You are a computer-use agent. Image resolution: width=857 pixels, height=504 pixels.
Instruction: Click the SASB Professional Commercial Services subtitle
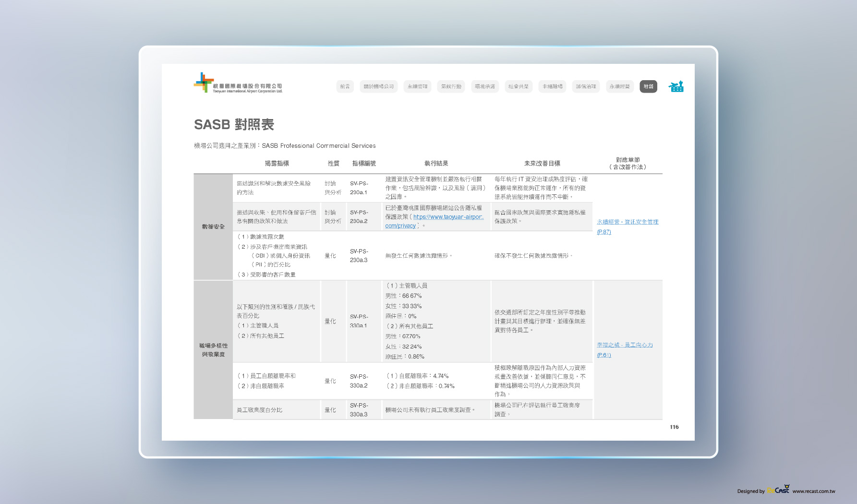click(x=319, y=145)
